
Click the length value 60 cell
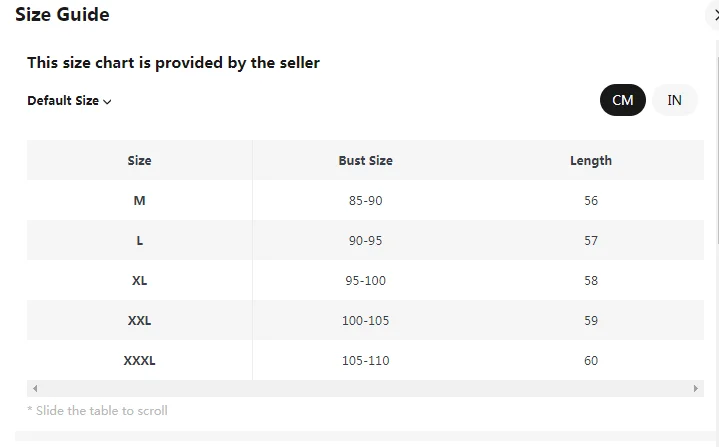590,361
